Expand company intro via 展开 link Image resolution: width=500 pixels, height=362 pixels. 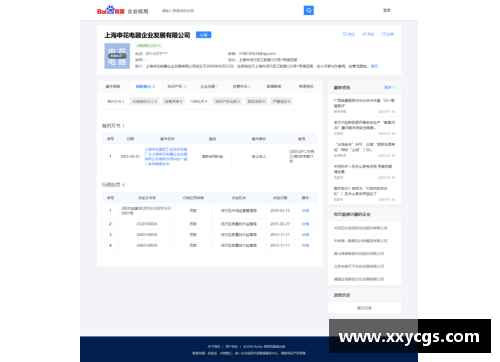[x=374, y=66]
